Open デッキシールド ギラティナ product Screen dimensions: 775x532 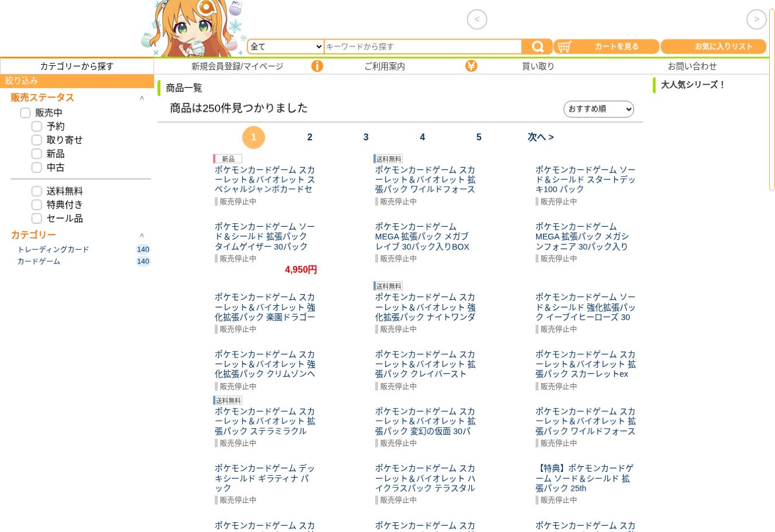265,478
